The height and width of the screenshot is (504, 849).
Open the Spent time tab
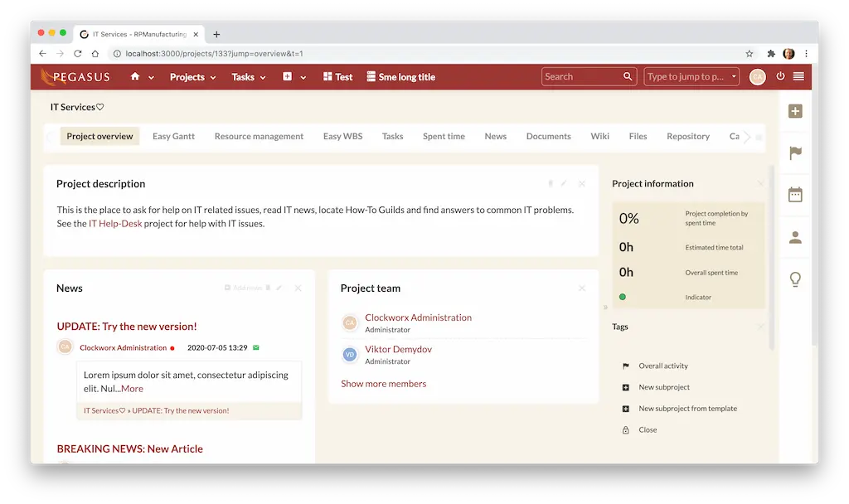[444, 136]
